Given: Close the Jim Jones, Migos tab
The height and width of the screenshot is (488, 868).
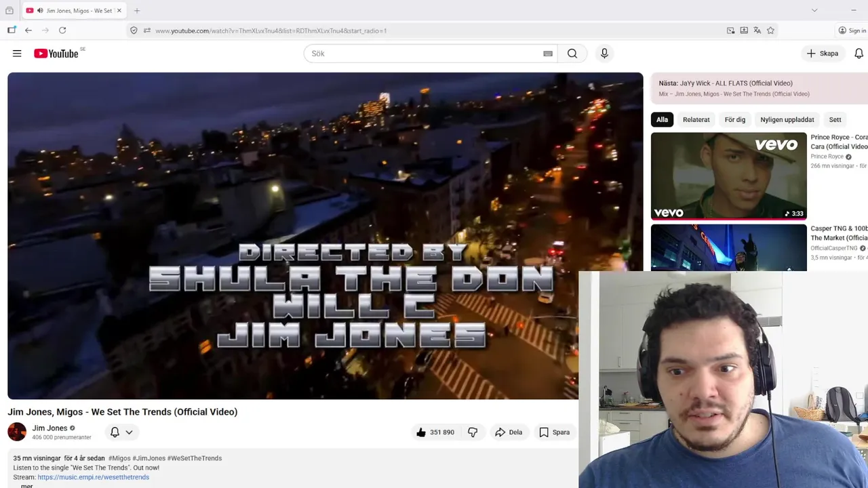Looking at the screenshot, I should (x=119, y=11).
